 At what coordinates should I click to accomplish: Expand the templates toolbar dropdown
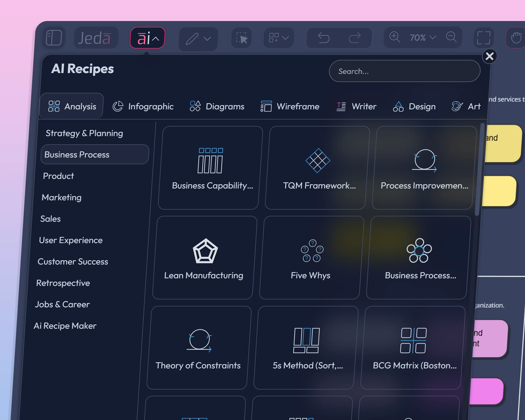[x=279, y=38]
